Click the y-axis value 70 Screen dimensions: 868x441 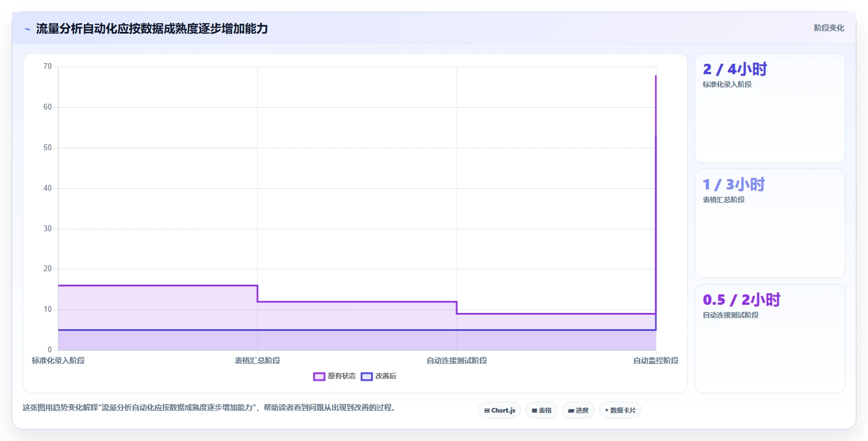tap(48, 67)
